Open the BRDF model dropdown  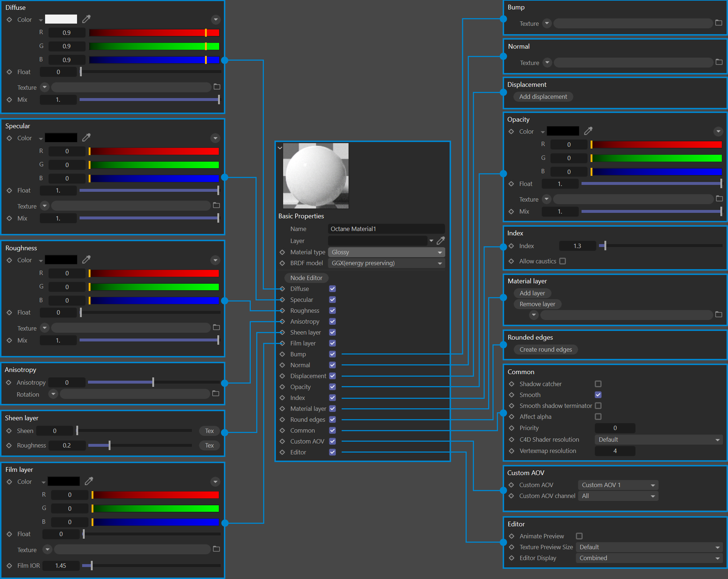(386, 263)
